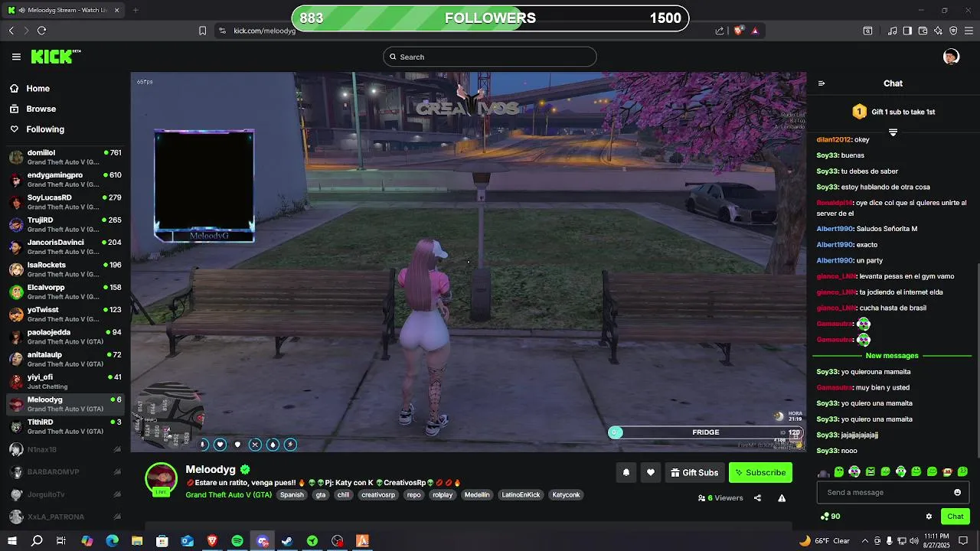This screenshot has height=551, width=980.
Task: Click the Meloodyg streamer avatar
Action: (162, 479)
